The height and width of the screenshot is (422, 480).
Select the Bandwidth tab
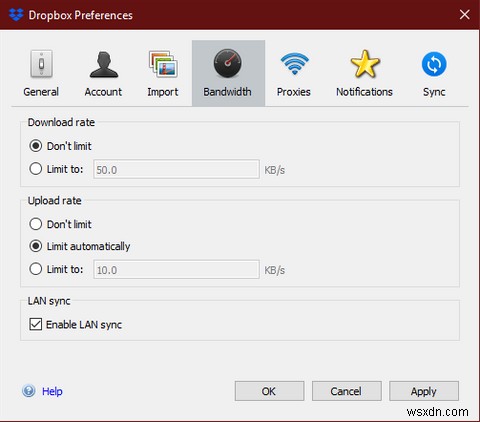pos(228,73)
